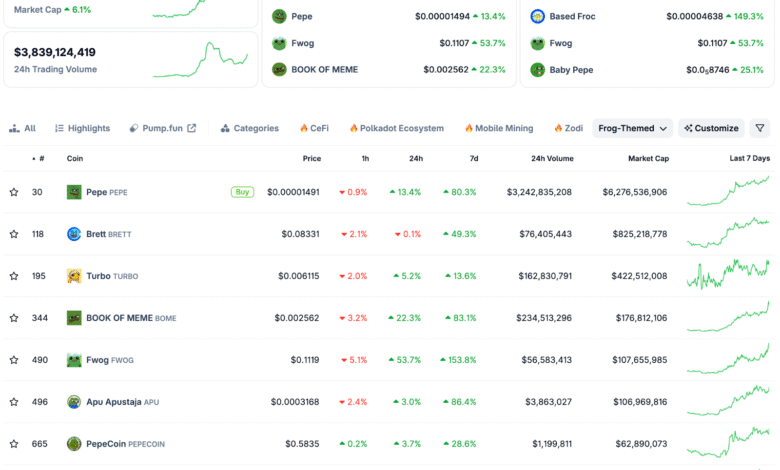Click the Polkadot Ecosystem fire icon
This screenshot has height=470, width=780.
point(353,128)
